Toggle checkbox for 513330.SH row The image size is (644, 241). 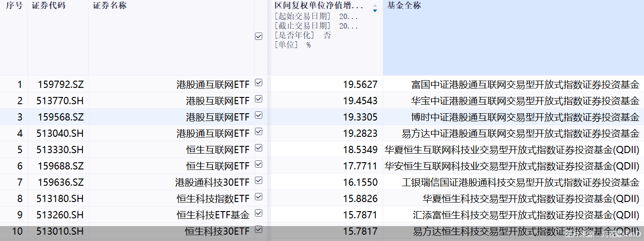click(259, 148)
